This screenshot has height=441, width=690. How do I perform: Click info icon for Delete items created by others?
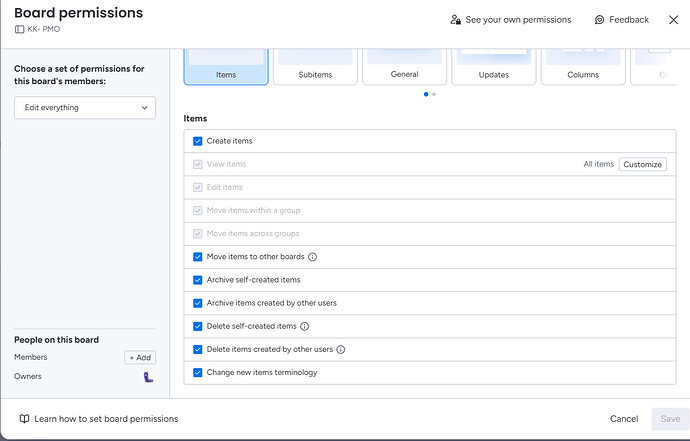(341, 349)
